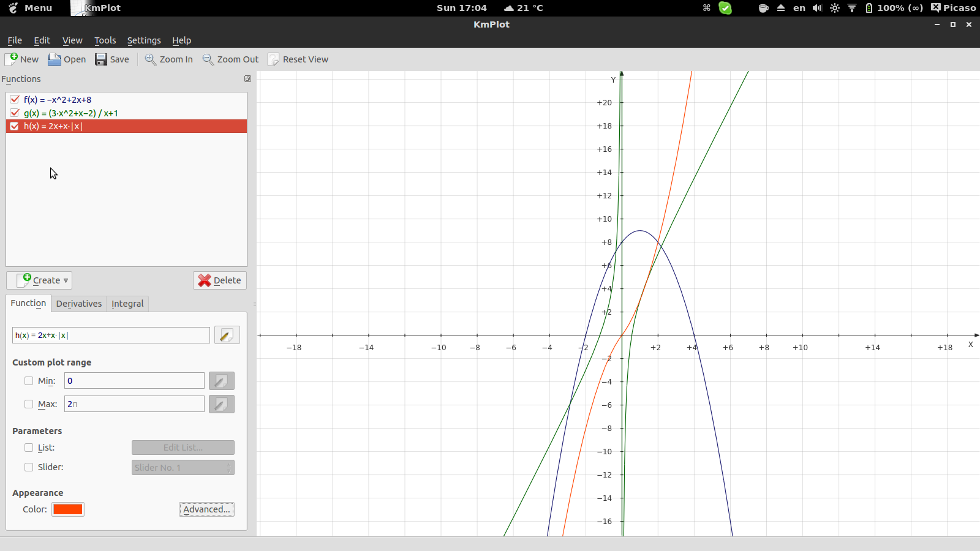Delete the selected function
Image resolution: width=980 pixels, height=551 pixels.
pos(220,280)
